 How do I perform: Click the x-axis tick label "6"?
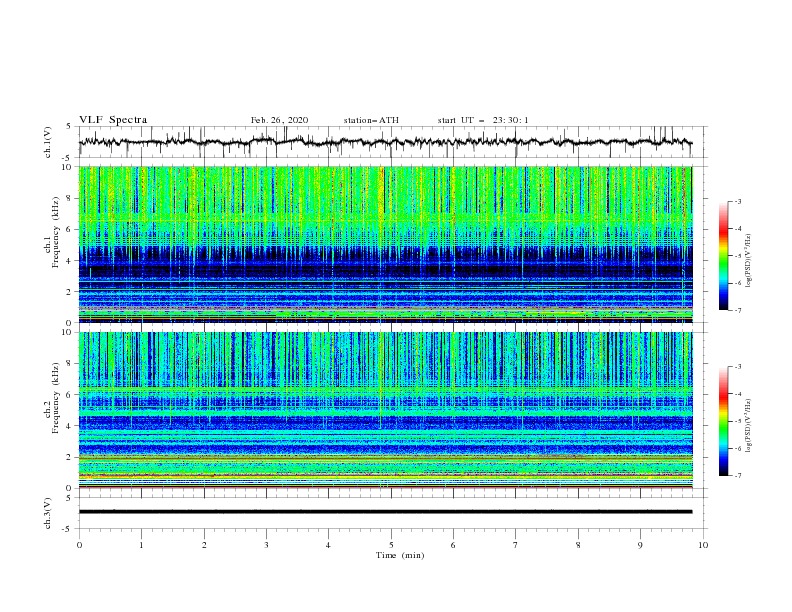click(x=453, y=545)
